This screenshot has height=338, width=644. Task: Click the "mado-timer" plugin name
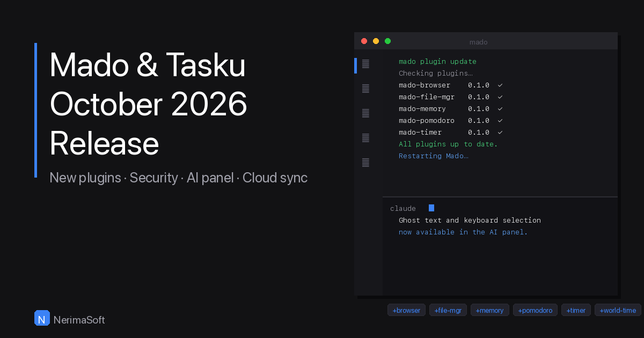420,133
